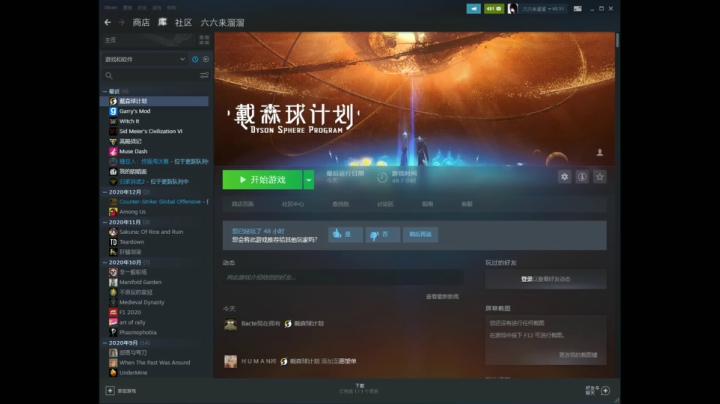The image size is (720, 404).
Task: Click Bacte's avatar in activity feed
Action: [x=231, y=324]
